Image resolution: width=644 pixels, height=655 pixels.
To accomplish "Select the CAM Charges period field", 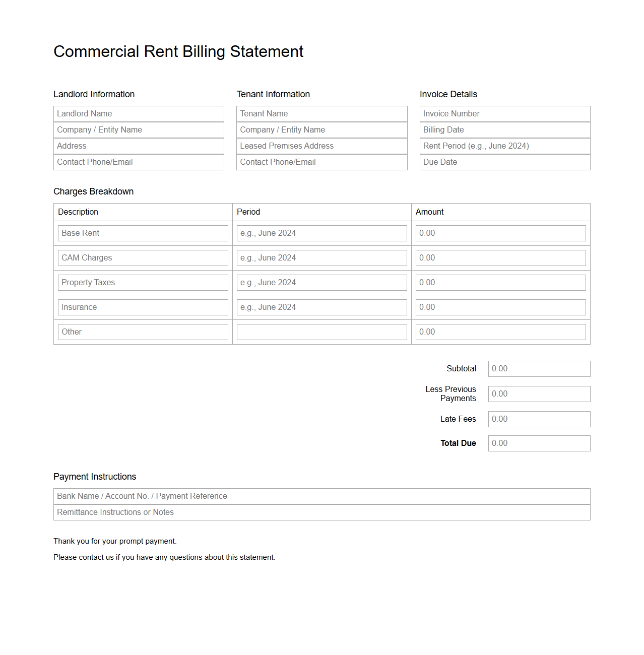I will pos(321,257).
